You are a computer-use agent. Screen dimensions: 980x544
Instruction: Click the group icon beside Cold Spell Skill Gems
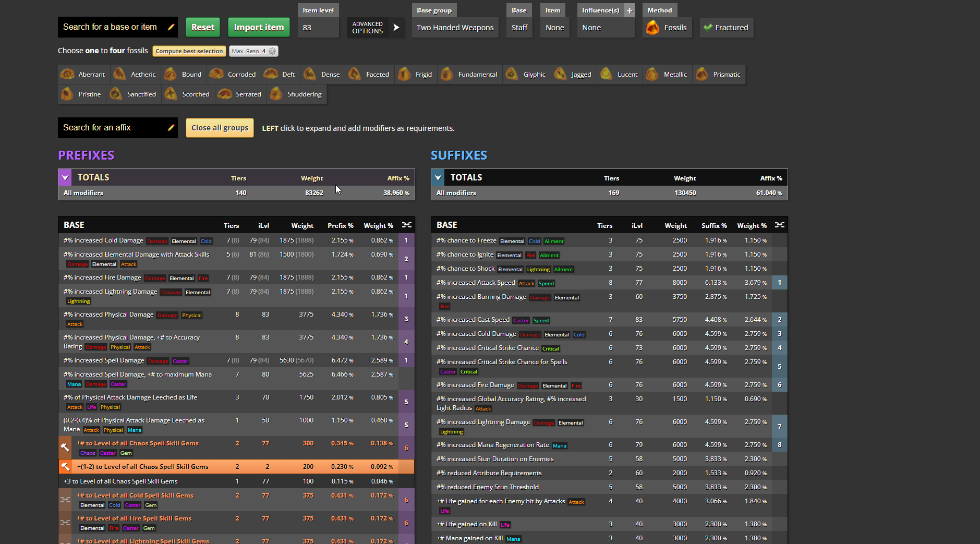click(x=65, y=500)
